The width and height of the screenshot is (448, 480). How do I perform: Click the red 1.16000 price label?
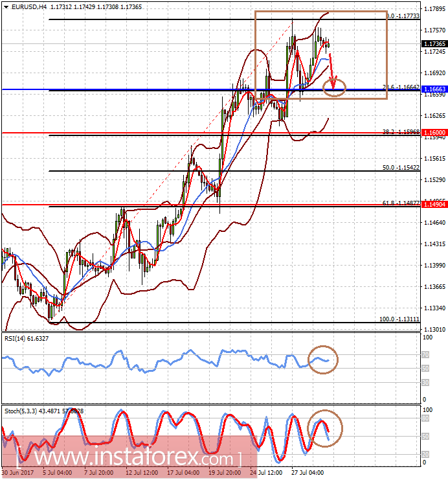click(x=434, y=133)
